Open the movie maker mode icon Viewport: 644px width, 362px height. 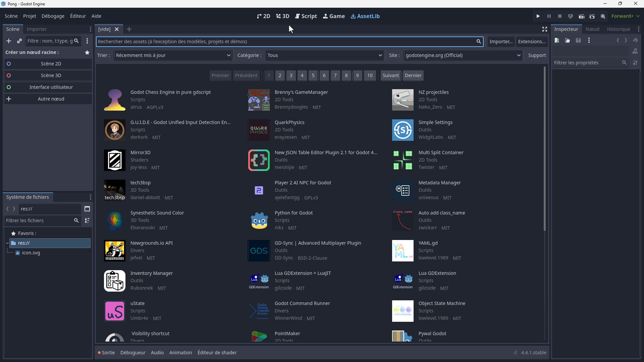(603, 16)
